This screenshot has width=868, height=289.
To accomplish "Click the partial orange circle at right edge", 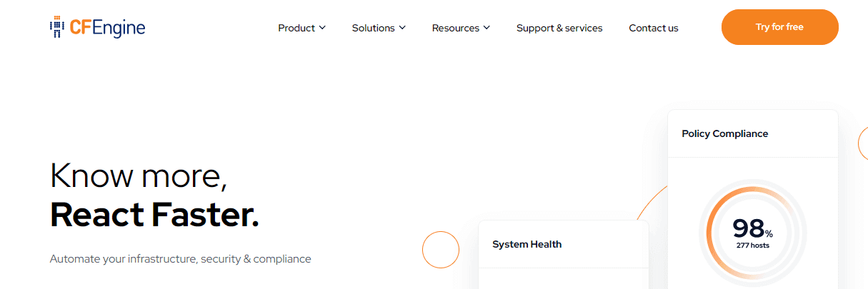I will coord(863,144).
